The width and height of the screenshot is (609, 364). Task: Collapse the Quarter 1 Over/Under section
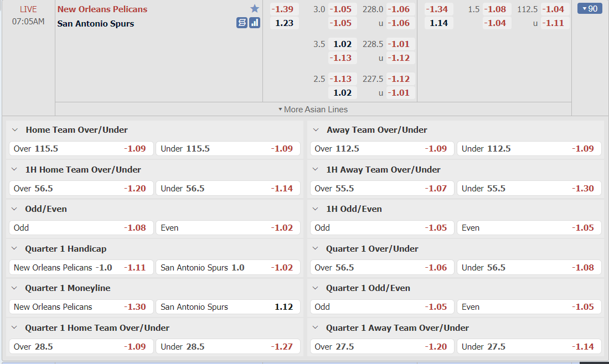click(x=316, y=249)
